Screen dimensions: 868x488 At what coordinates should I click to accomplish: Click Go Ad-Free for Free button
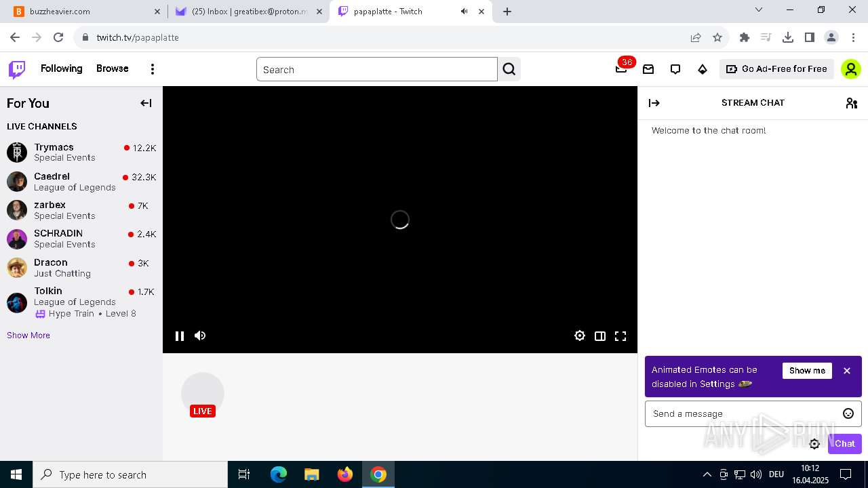coord(776,69)
